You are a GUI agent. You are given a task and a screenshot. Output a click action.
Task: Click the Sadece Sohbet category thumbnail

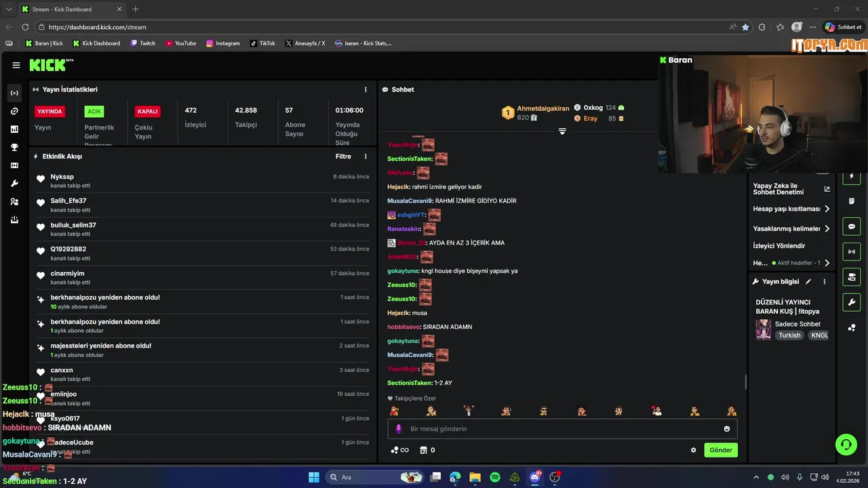tap(764, 329)
